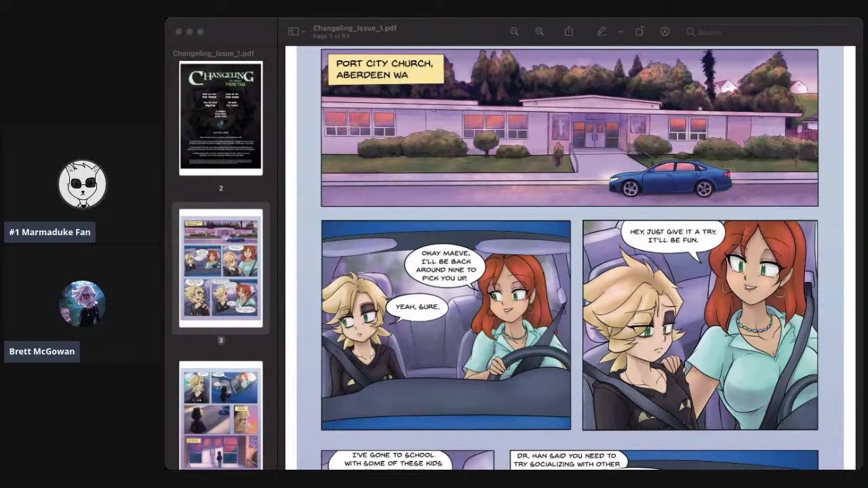Close the Preview window
The image size is (868, 488).
(178, 31)
